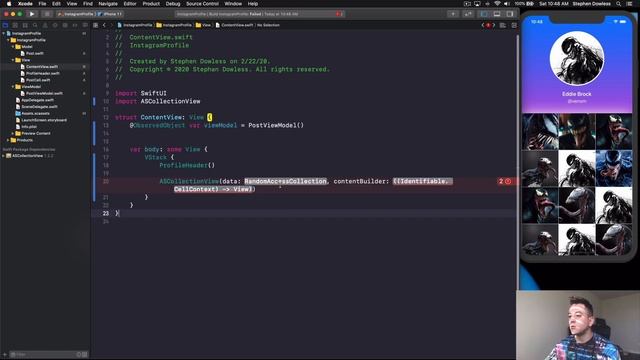
Task: Toggle the Navigator panel visibility
Action: pyautogui.click(x=484, y=14)
